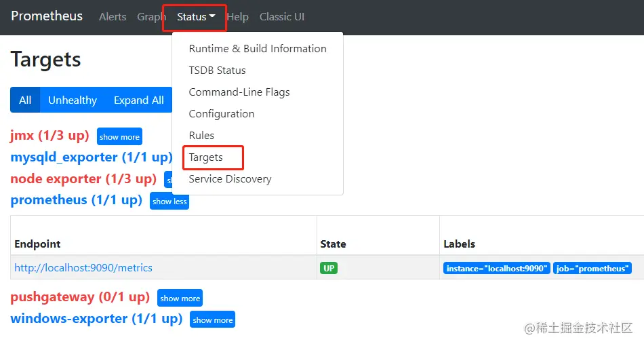The width and height of the screenshot is (644, 346).
Task: Click the instance="localhost:9090" label badge
Action: click(496, 269)
